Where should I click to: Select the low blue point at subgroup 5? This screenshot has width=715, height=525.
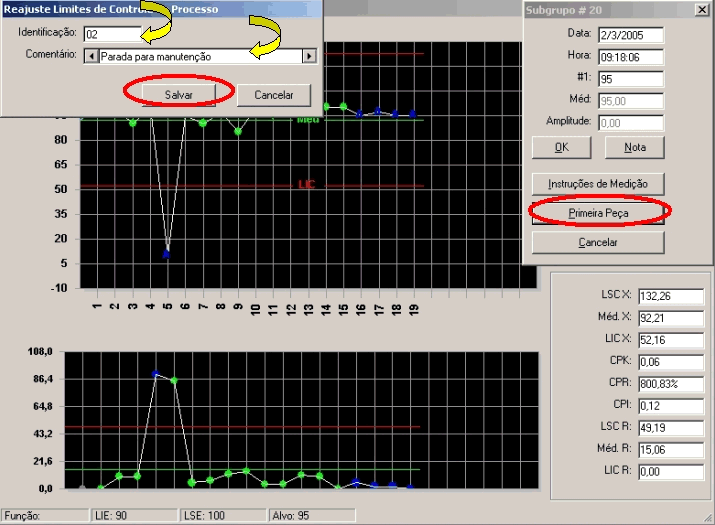click(x=167, y=254)
